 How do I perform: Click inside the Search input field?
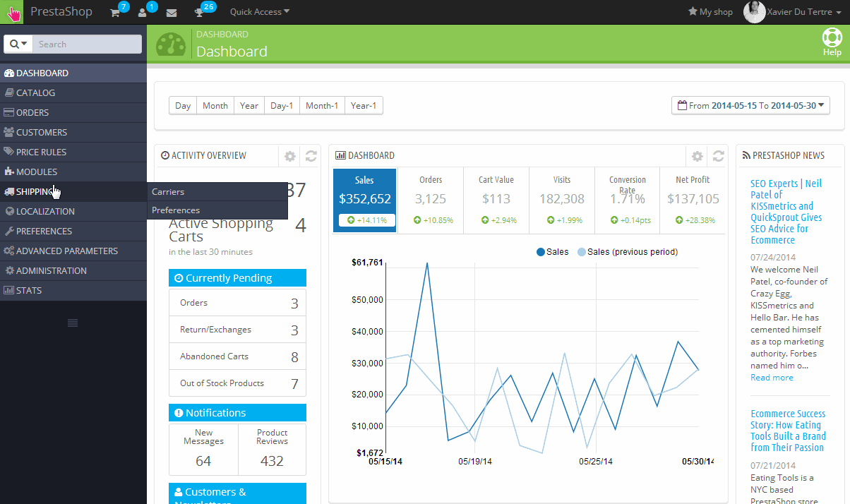[87, 44]
